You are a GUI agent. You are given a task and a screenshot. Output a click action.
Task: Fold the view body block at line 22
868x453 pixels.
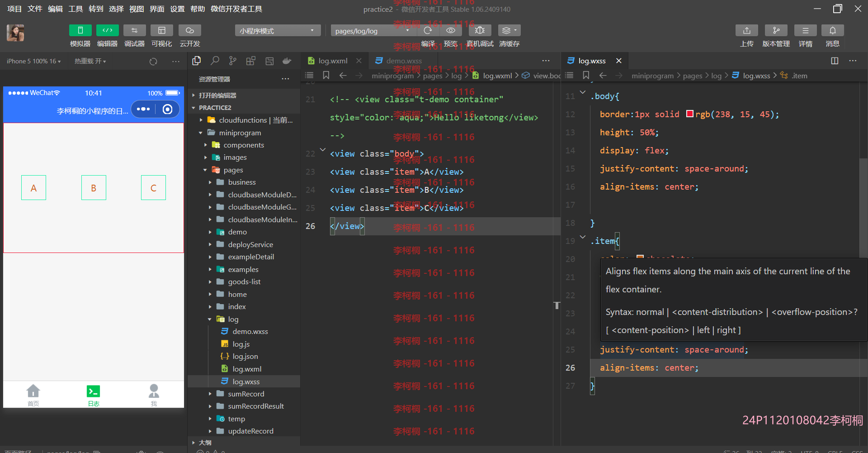322,149
